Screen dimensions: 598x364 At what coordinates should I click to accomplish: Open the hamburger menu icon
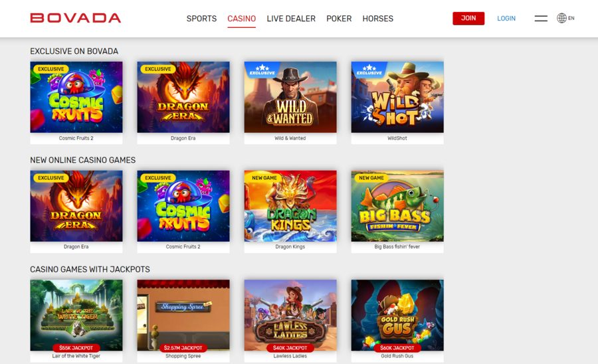(541, 19)
